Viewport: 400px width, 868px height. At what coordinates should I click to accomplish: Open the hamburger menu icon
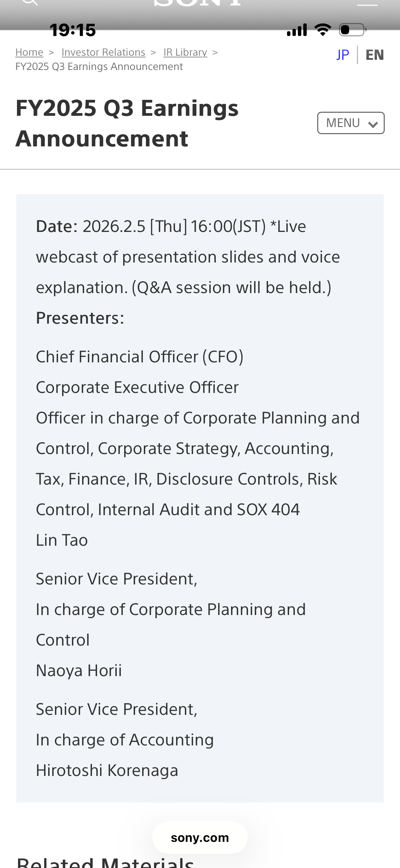pos(367,4)
